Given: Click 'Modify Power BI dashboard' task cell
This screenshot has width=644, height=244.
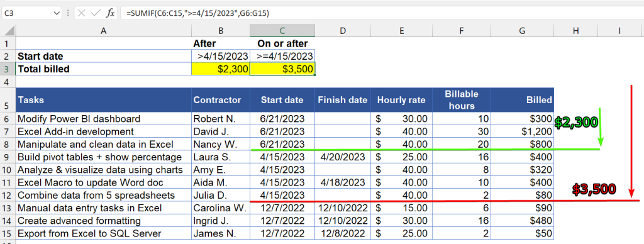Looking at the screenshot, I should pos(103,119).
